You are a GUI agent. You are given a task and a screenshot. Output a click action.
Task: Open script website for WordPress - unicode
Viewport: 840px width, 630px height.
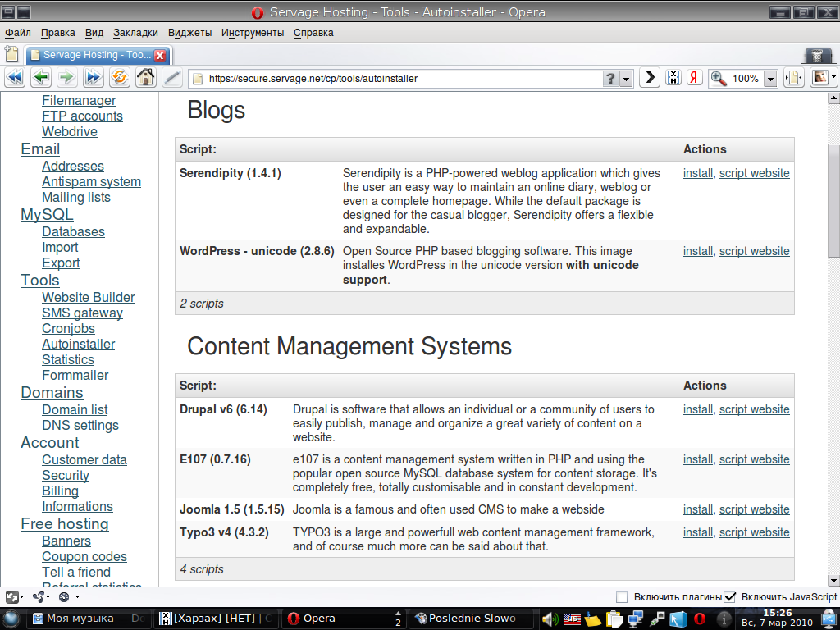click(x=755, y=251)
